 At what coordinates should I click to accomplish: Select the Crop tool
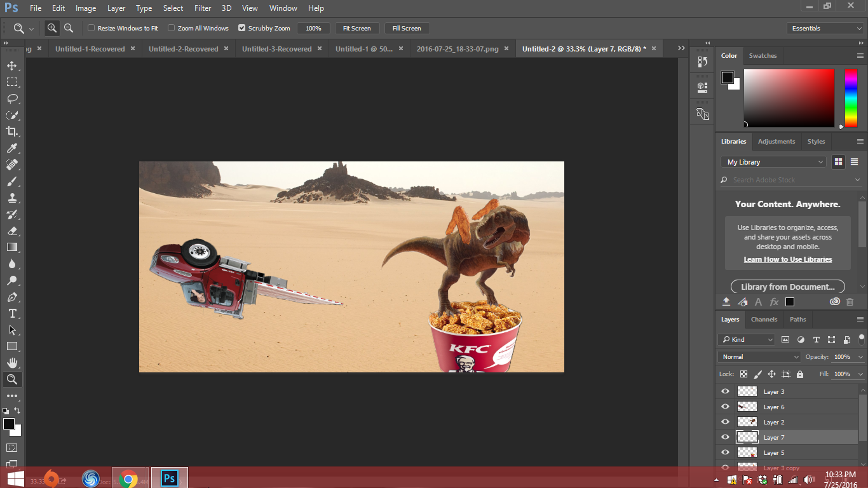(x=12, y=132)
